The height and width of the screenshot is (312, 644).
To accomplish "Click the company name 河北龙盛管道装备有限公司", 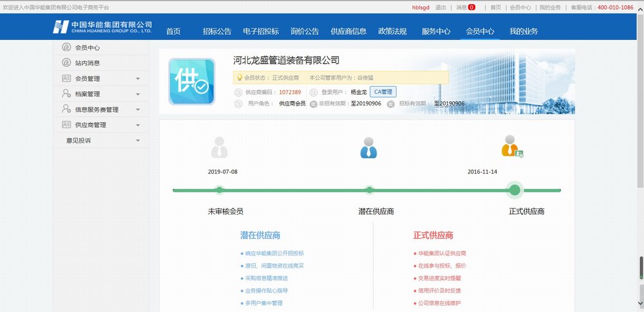I will point(287,60).
